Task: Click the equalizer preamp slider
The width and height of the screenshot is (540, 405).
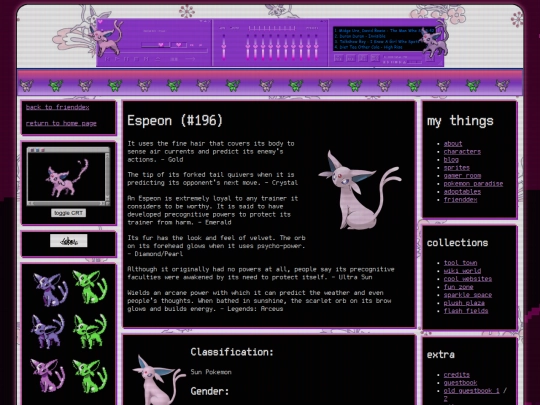Action: [x=224, y=47]
